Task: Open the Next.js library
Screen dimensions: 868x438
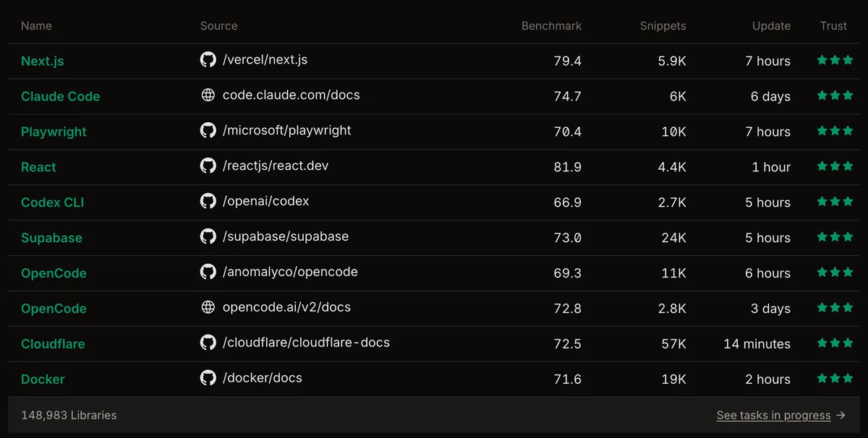Action: click(x=43, y=61)
